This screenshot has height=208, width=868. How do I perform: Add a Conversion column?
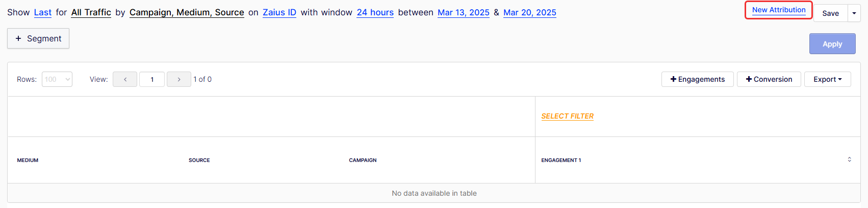[x=769, y=79]
